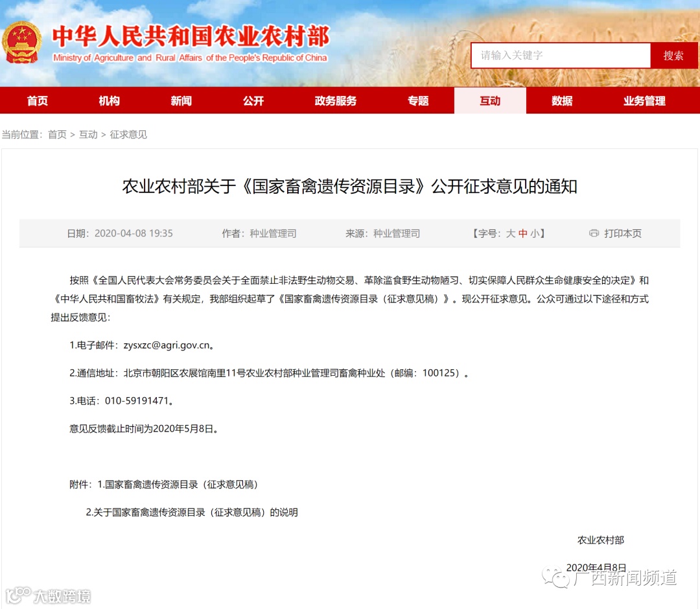Open the 政务服务 navigation tab
700x609 pixels.
(336, 101)
